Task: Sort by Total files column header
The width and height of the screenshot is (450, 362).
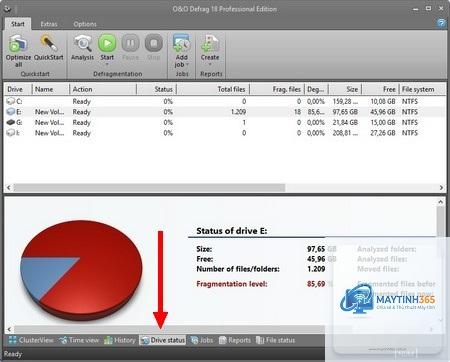Action: [x=213, y=89]
